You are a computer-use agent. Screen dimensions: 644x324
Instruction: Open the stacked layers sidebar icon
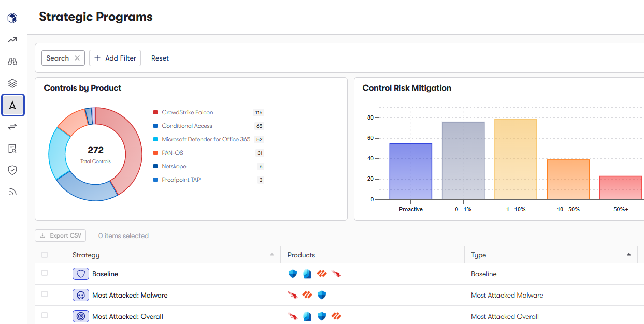point(12,83)
